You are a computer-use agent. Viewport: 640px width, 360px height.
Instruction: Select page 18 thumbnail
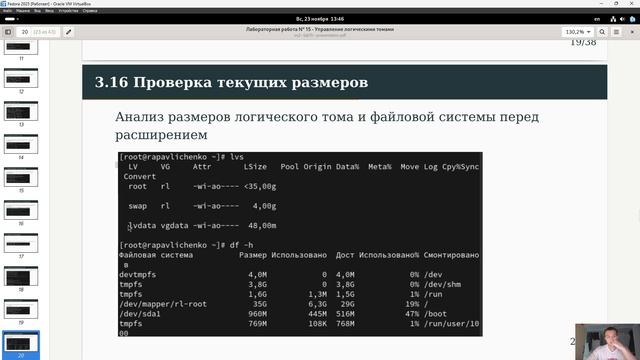(21, 276)
